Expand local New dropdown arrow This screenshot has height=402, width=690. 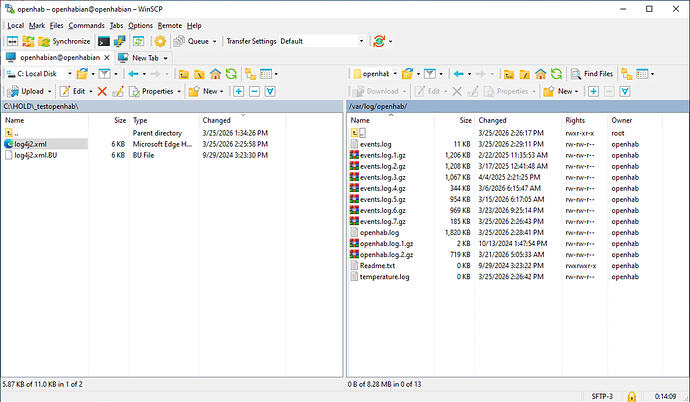coord(221,91)
